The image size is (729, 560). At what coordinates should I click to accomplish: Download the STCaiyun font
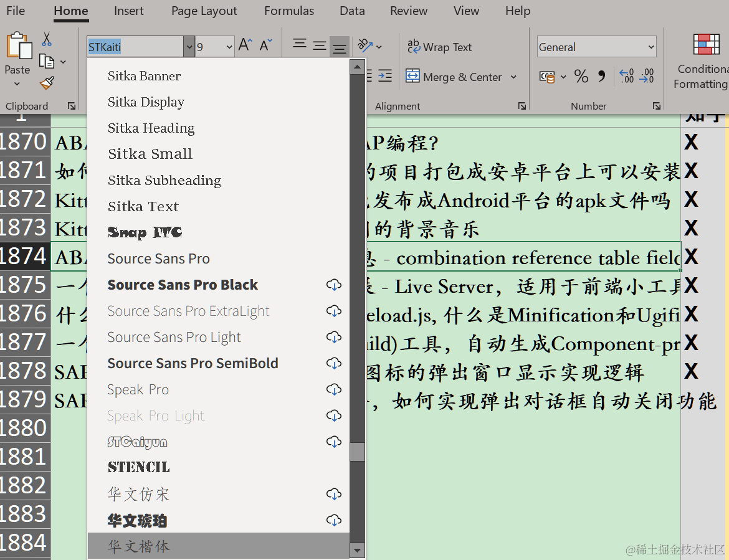pos(334,442)
